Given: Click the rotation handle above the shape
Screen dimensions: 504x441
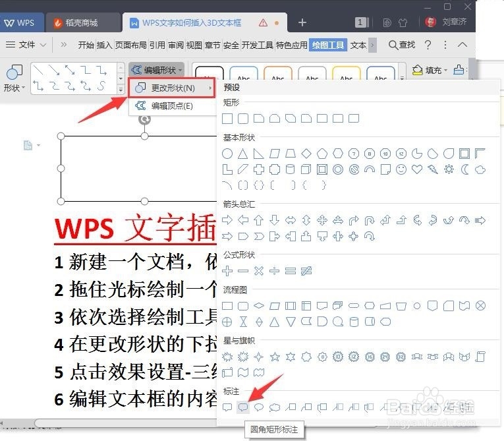Looking at the screenshot, I should [x=145, y=119].
